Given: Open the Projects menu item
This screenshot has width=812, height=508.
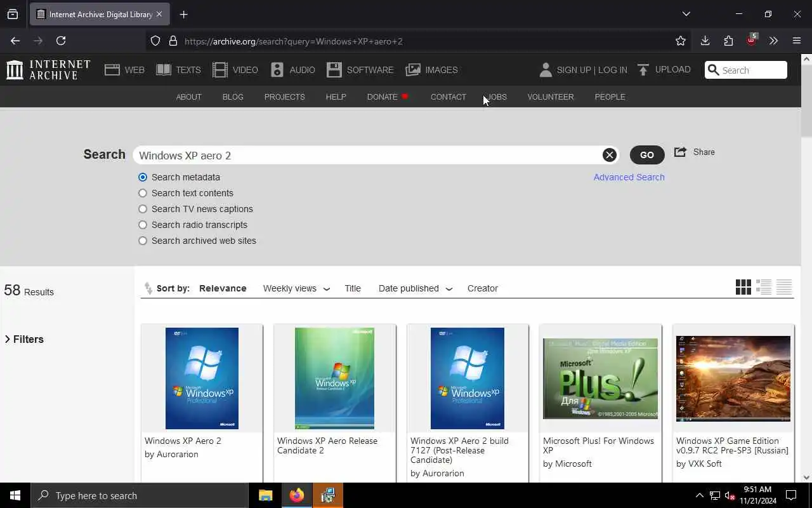Looking at the screenshot, I should click(x=284, y=97).
